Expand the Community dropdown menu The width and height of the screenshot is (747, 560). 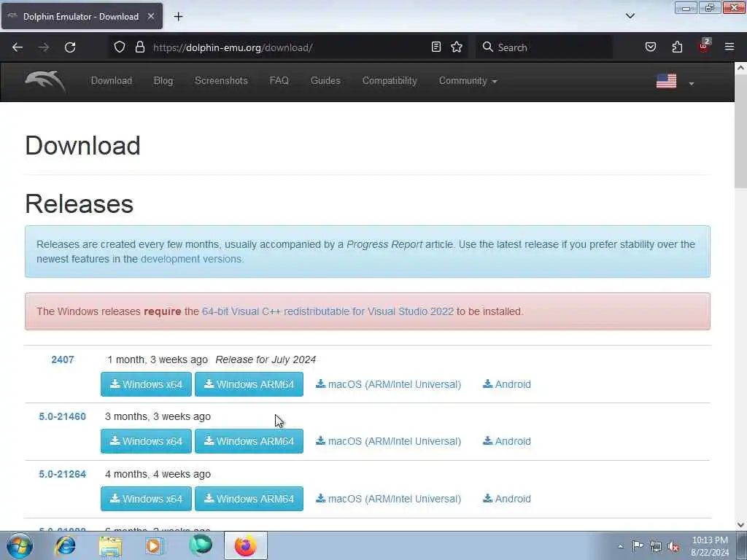click(468, 81)
